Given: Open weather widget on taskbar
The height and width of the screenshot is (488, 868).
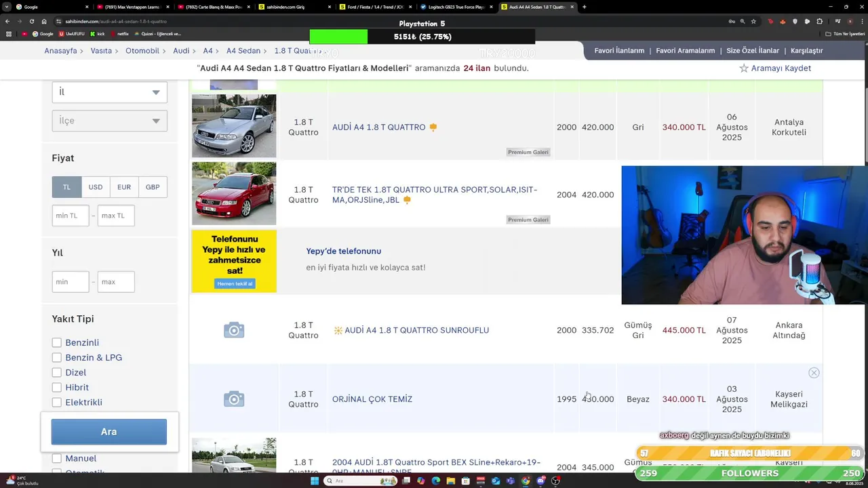Looking at the screenshot, I should click(x=22, y=481).
